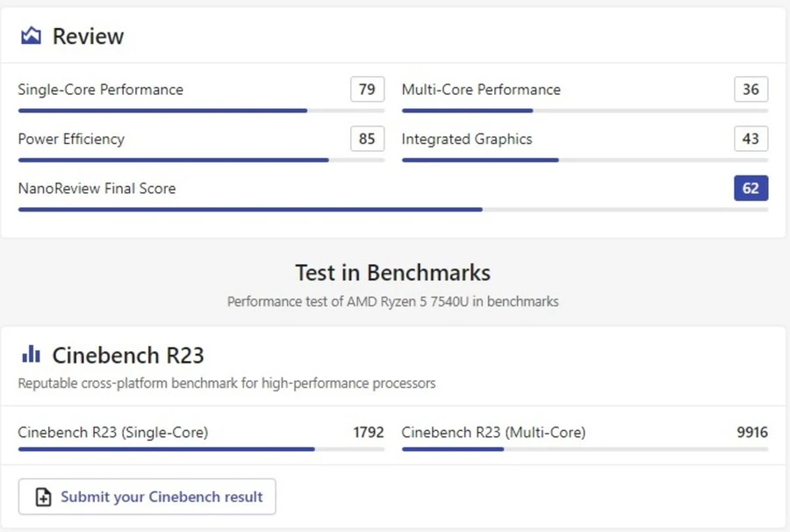Click the Multi-Core Performance score 36

[751, 90]
